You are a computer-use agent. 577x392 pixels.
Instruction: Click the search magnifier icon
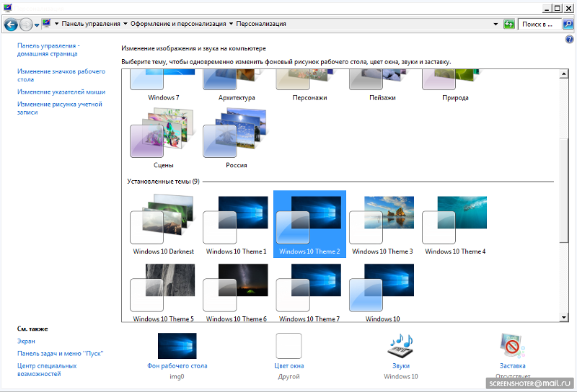568,24
